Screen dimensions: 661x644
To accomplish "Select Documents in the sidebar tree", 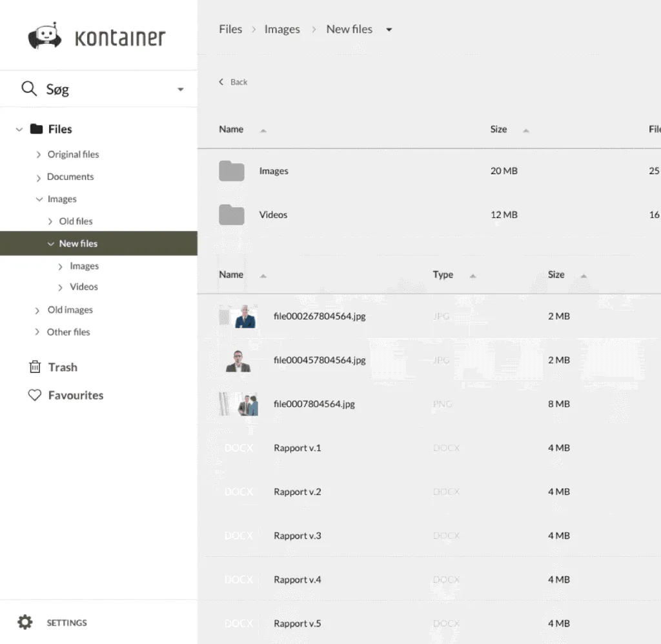I will click(70, 177).
